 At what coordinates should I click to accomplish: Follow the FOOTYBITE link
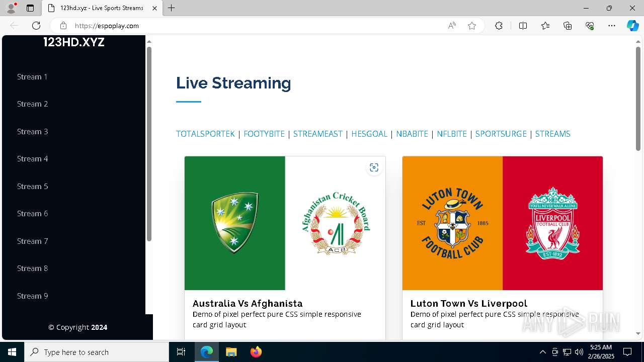[264, 134]
